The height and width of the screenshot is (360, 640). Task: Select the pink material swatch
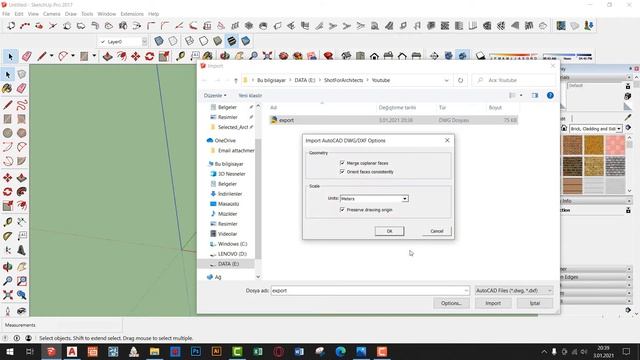(615, 145)
